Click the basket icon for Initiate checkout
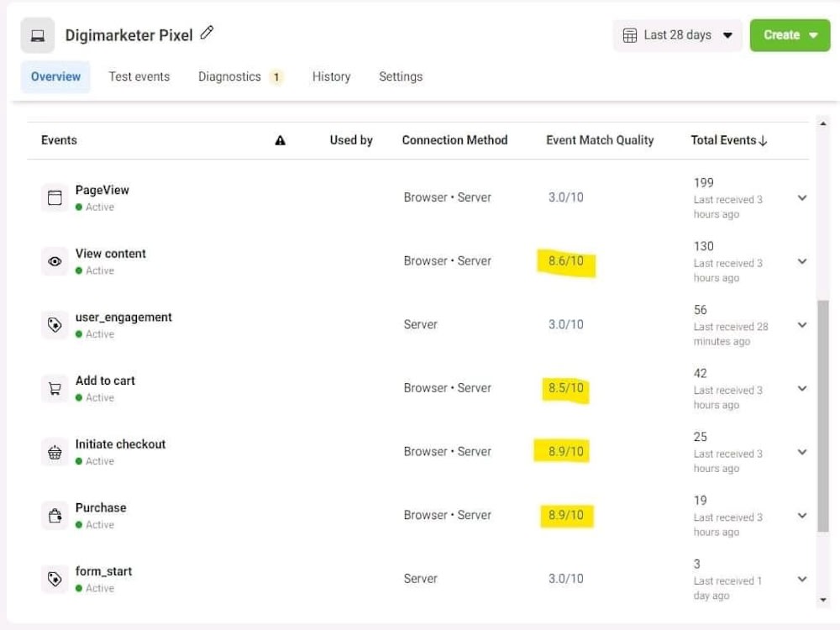The width and height of the screenshot is (840, 630). (x=55, y=452)
